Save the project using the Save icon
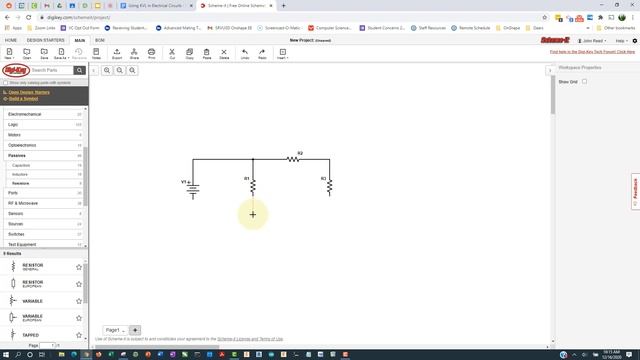Screen dimensions: 640x360 point(44,53)
